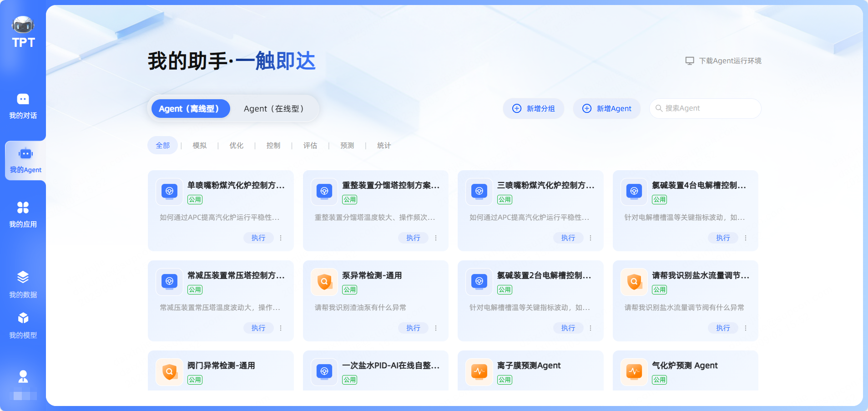Open more options on 单喷嘴粉煤汽化炉 card
The height and width of the screenshot is (411, 868).
(x=281, y=238)
